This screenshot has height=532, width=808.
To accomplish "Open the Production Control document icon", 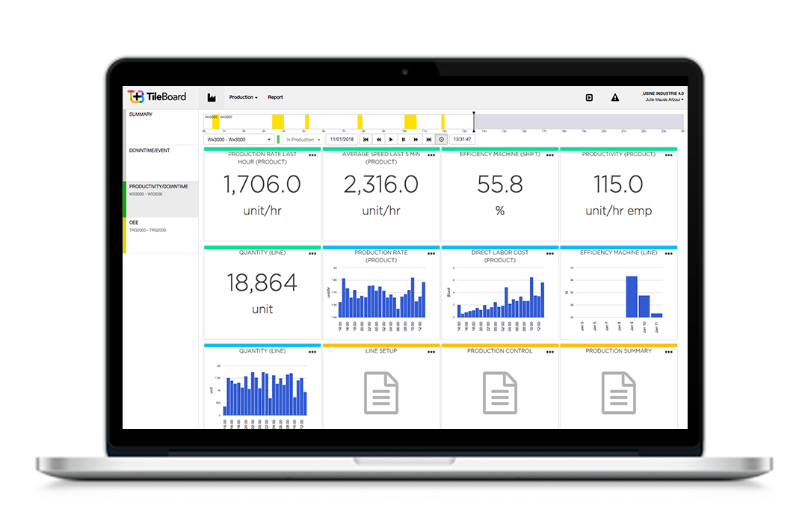I will 500,393.
